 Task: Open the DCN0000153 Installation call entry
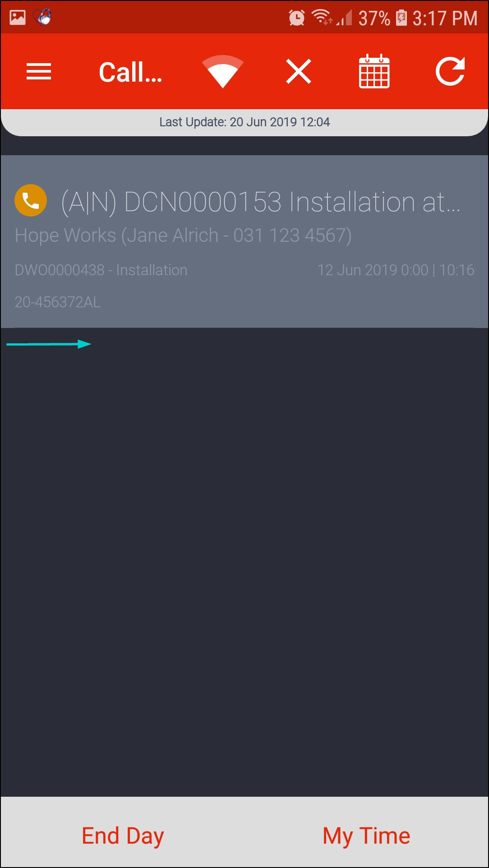tap(244, 241)
